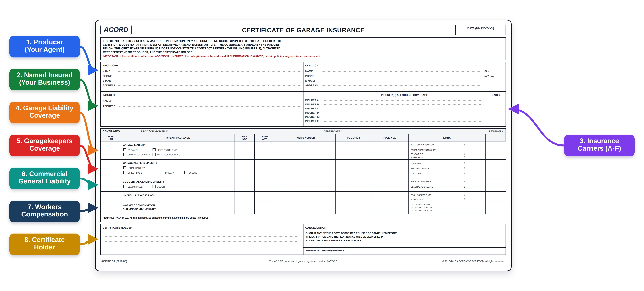
Task: Click the AUTO ONLY (Ea accident) limit
Action: 422,145
